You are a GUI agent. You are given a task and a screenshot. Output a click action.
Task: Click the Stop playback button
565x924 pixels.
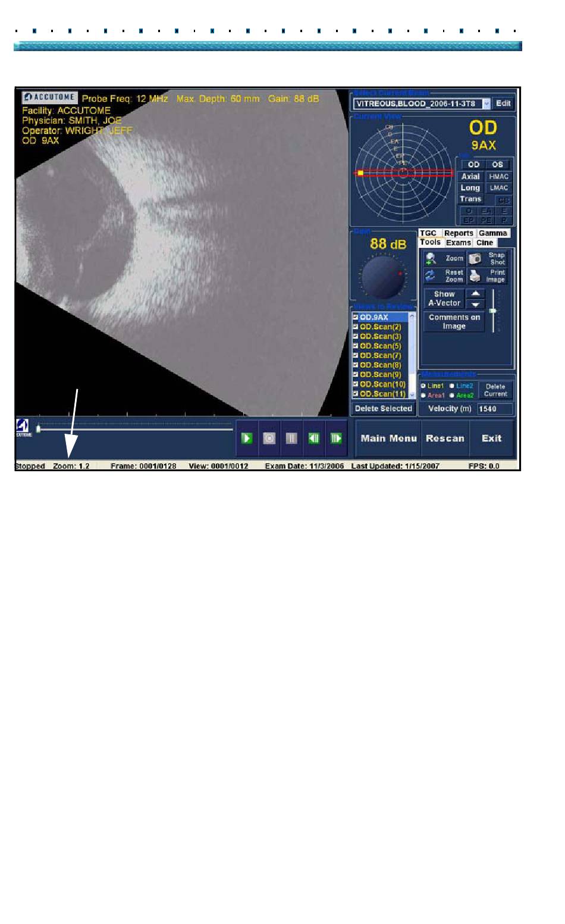click(269, 438)
